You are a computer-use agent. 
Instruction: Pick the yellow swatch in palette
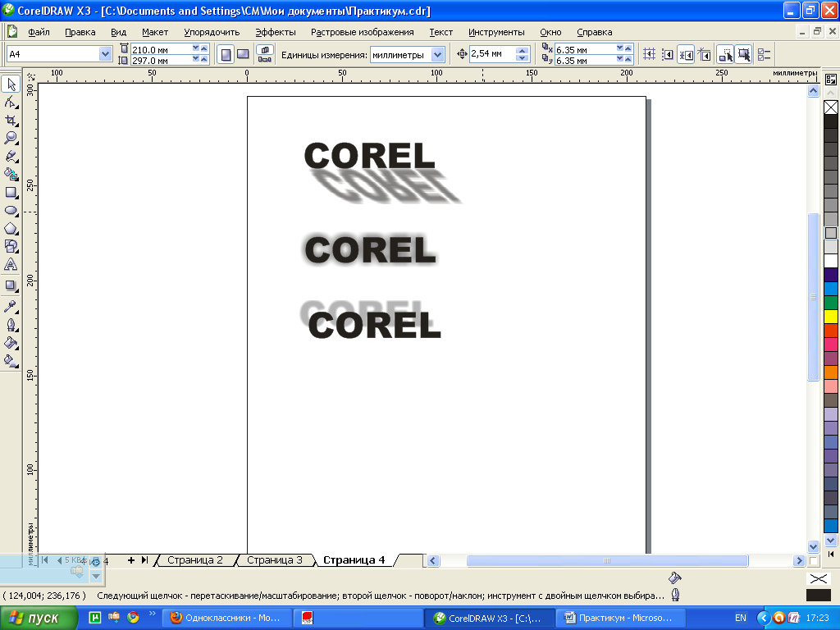(831, 317)
